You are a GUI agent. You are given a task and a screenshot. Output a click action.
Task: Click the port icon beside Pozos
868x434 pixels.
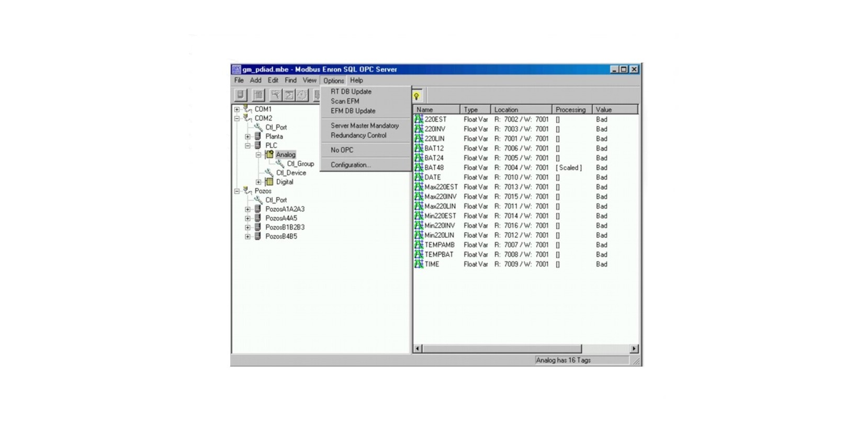pyautogui.click(x=247, y=191)
